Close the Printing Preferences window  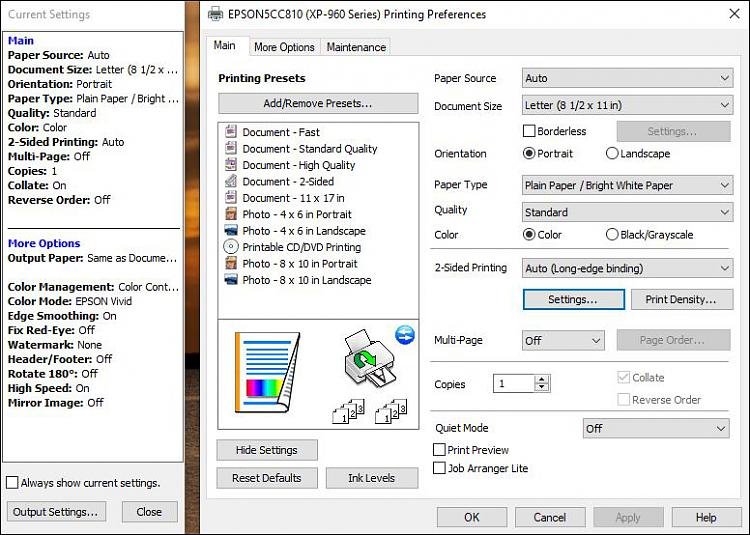tap(735, 13)
